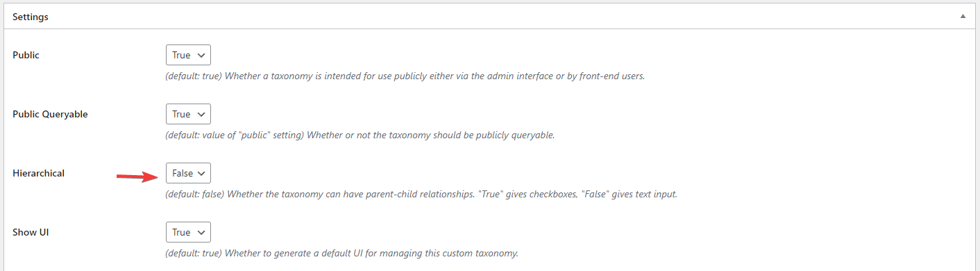Click the Hierarchical parent-child description text
Viewport: 980px width, 271px height.
pos(421,194)
